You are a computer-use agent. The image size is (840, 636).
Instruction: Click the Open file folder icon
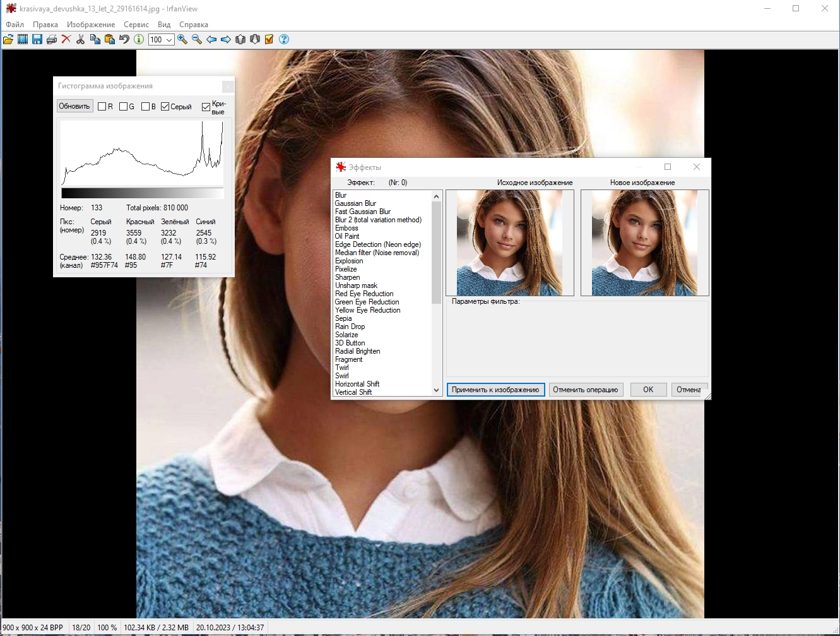tap(8, 39)
